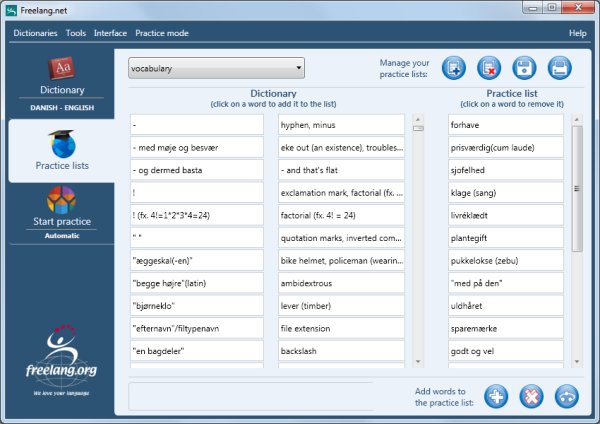
Task: Remove 'klage (sang)' from practice list
Action: 506,193
